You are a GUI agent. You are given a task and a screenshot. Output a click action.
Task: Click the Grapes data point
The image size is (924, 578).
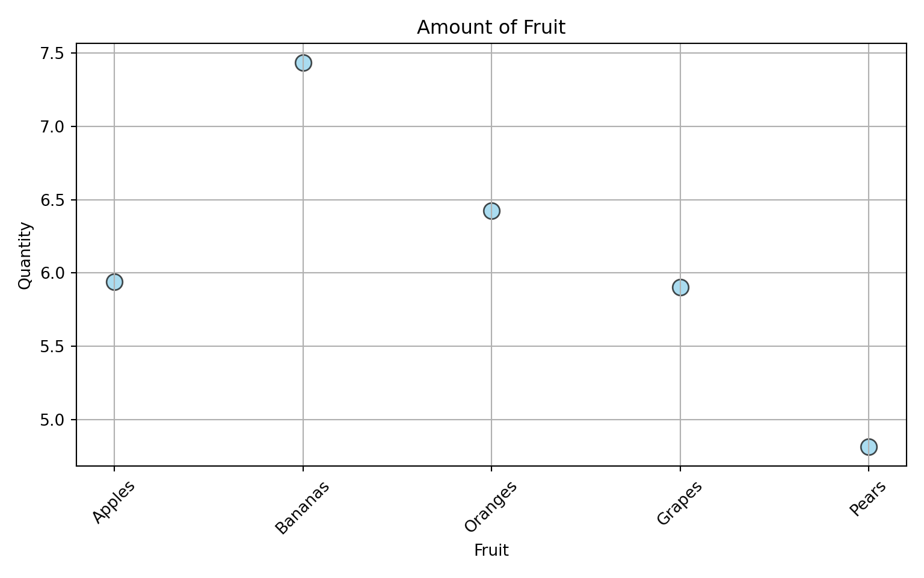(x=680, y=287)
